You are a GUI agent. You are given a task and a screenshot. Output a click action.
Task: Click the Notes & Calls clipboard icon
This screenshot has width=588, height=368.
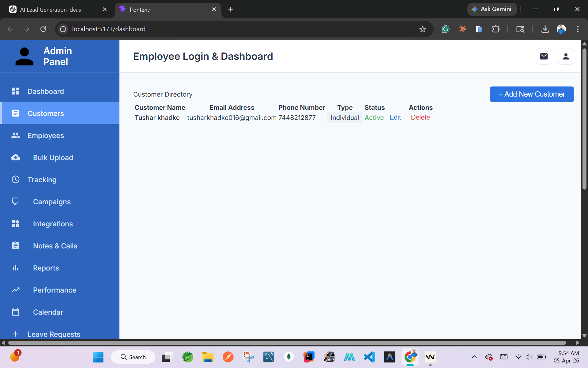click(16, 246)
